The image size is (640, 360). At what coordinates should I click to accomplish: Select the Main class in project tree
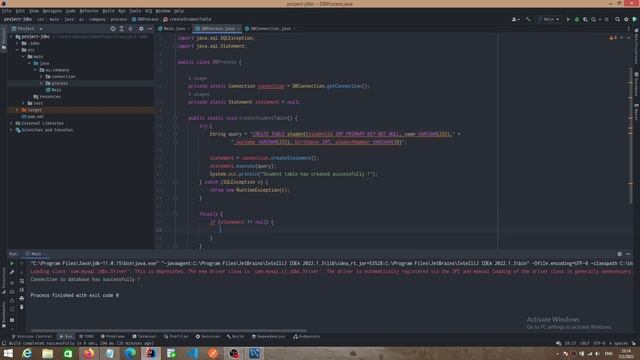53,90
